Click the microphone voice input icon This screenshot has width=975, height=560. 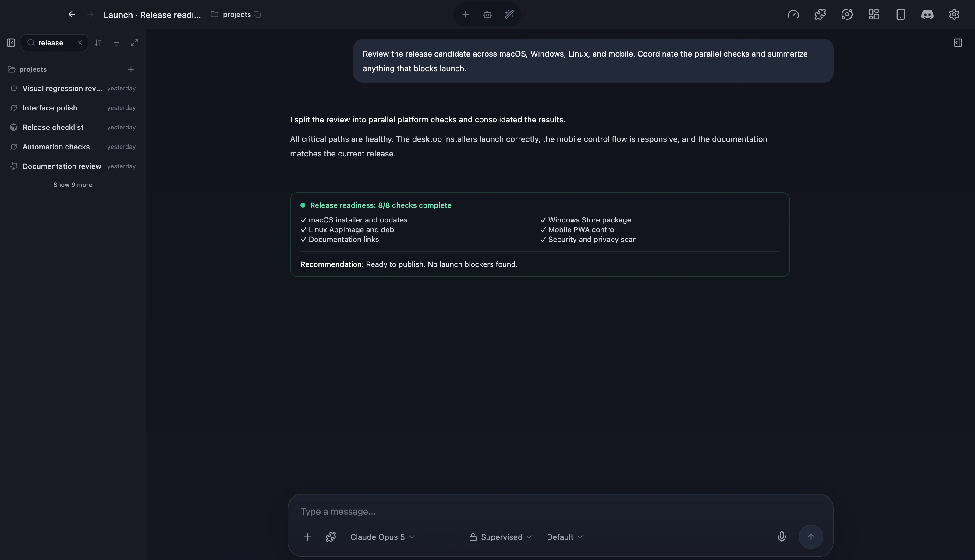coord(782,537)
